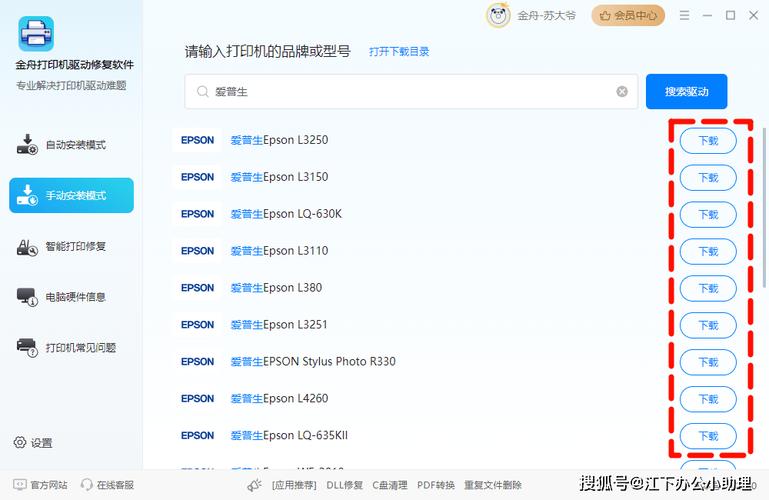Select 爱普生Epson L3251 result text
Image resolution: width=769 pixels, height=500 pixels.
click(279, 325)
